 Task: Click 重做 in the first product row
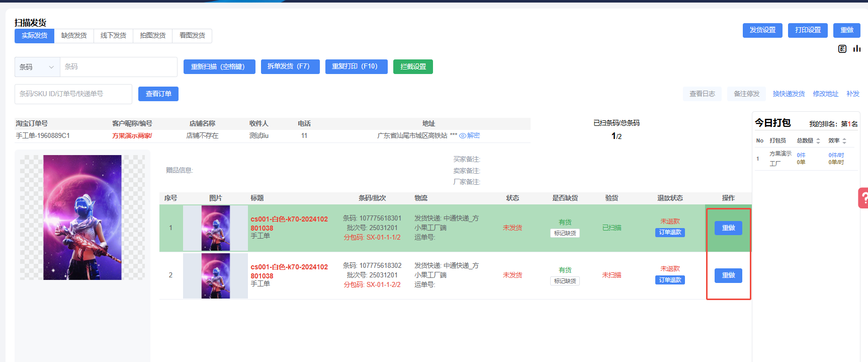point(728,228)
